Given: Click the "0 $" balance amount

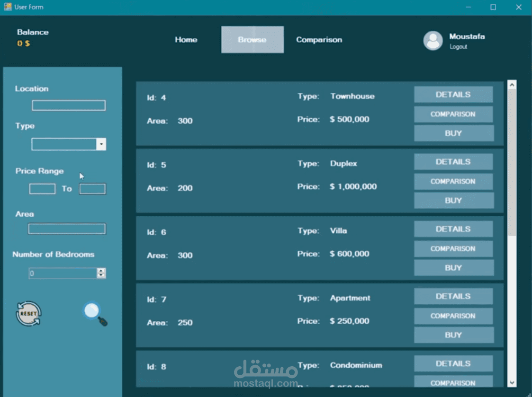Looking at the screenshot, I should point(23,44).
